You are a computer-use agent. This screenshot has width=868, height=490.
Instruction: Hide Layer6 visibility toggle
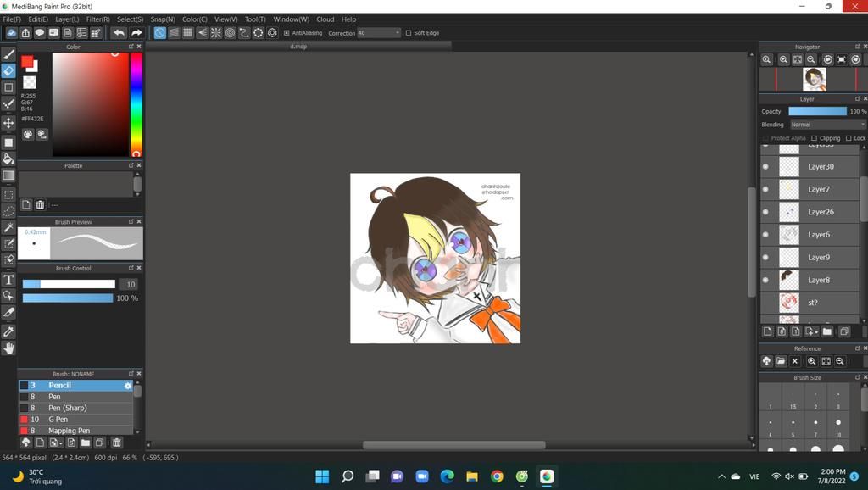765,235
